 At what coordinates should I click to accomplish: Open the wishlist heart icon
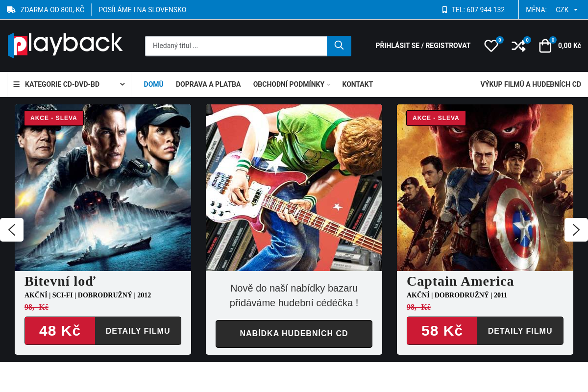(x=491, y=46)
